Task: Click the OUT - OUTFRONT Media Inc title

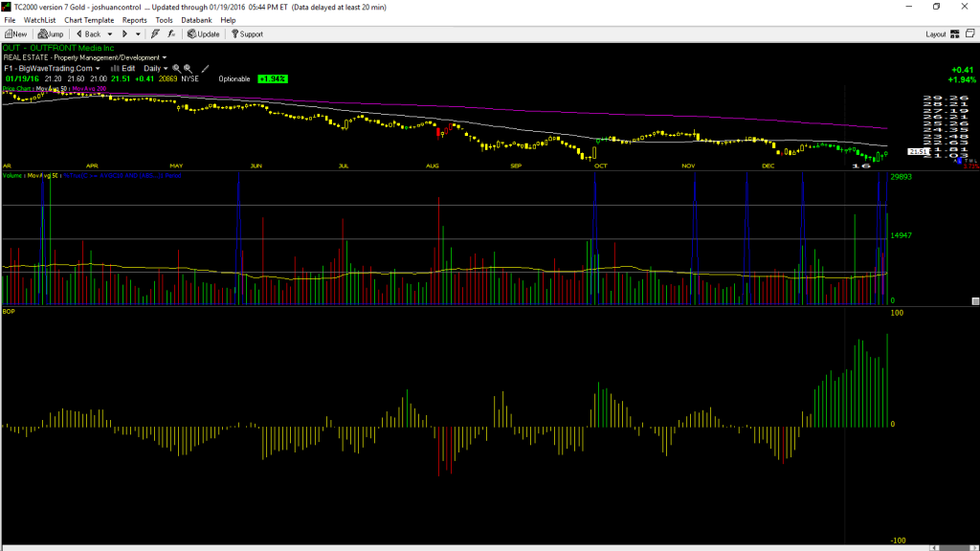Action: [x=58, y=48]
